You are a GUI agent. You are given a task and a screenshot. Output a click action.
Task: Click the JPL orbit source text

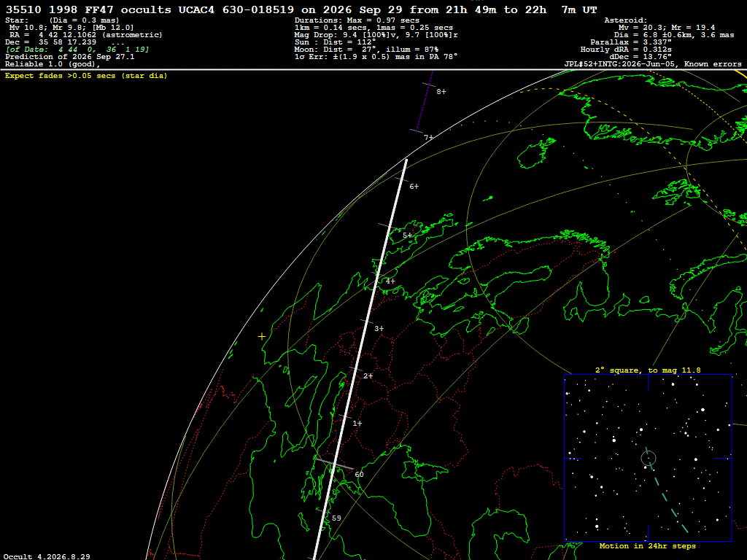click(x=653, y=64)
